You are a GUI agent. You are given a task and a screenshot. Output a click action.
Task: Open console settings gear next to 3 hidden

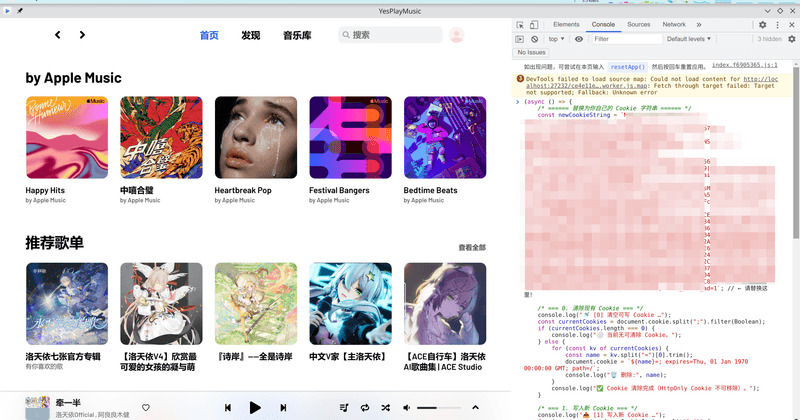tap(792, 39)
